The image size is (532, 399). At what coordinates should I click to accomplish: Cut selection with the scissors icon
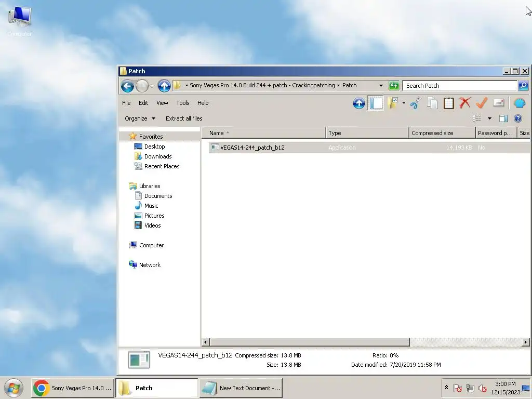click(416, 103)
